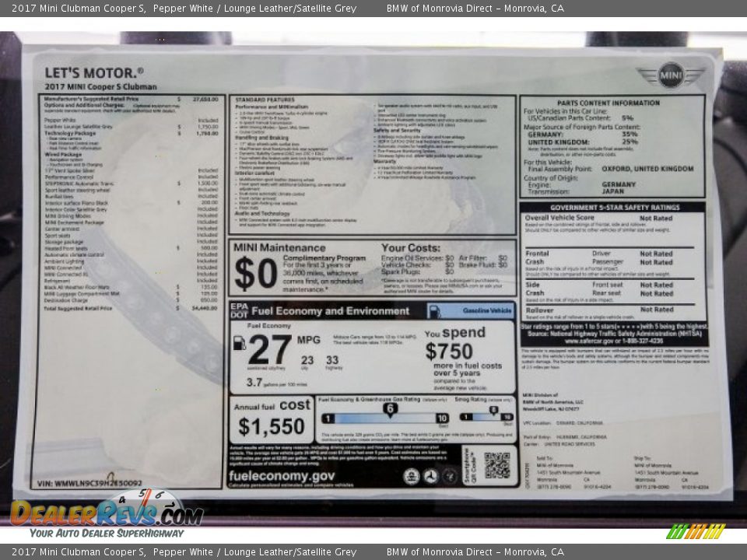Screen dimensions: 747x560
Task: Click the fuel pump icon beside 27 MPG
Action: click(240, 343)
